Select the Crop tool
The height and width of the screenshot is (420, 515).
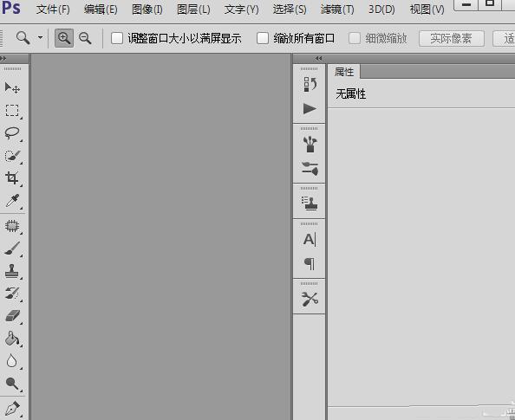point(12,178)
